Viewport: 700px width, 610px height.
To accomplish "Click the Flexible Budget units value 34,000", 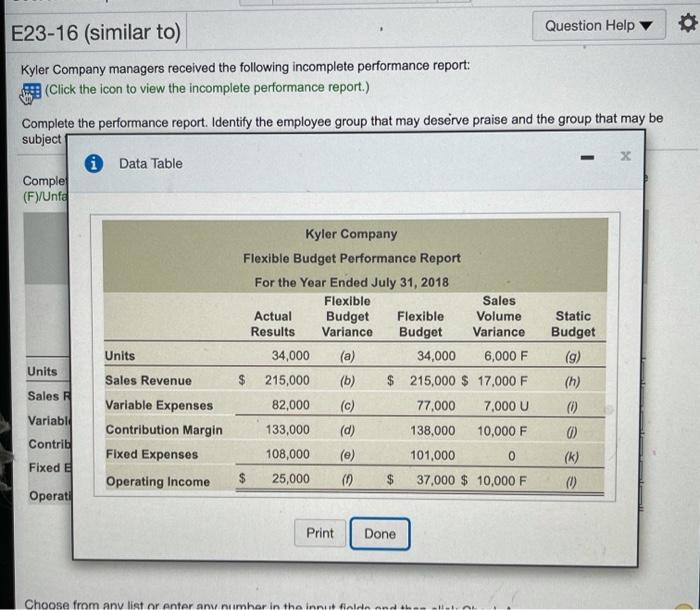I will tap(436, 356).
